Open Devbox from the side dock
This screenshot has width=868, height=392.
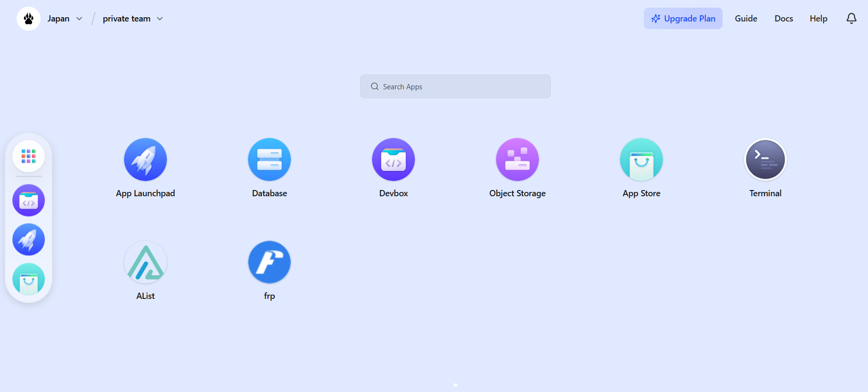(x=29, y=201)
